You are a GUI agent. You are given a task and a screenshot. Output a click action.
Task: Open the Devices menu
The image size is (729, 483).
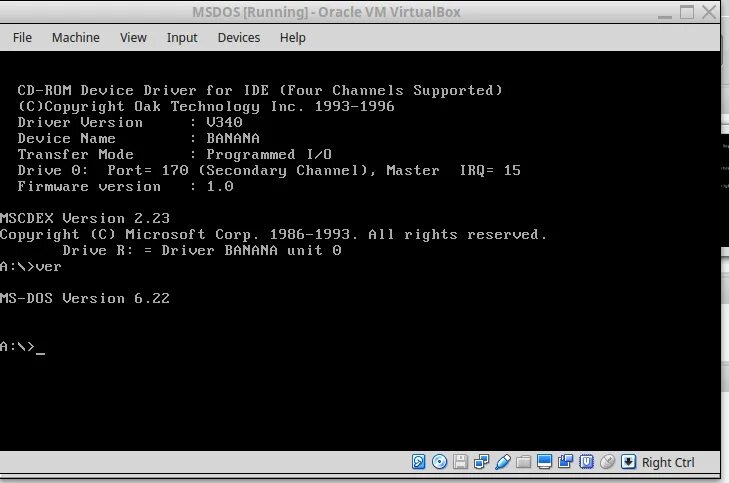click(x=239, y=38)
